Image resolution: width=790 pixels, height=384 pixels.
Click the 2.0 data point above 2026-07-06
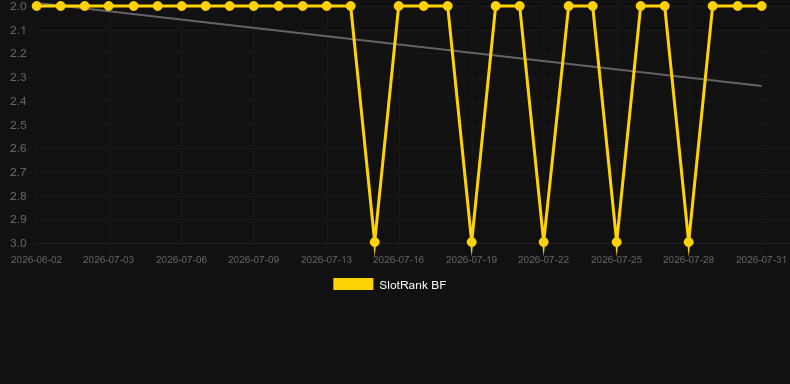181,6
